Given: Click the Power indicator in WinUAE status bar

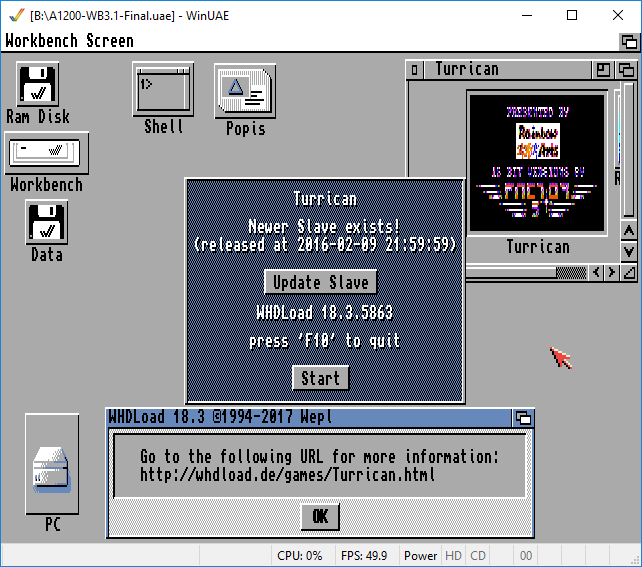Looking at the screenshot, I should point(421,555).
